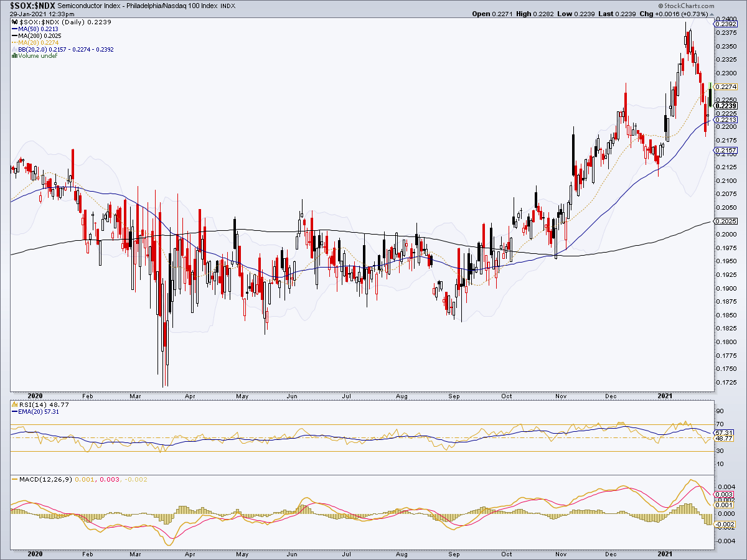The height and width of the screenshot is (560, 747).
Task: Click the Sep label on the bottom time axis
Action: (x=455, y=553)
